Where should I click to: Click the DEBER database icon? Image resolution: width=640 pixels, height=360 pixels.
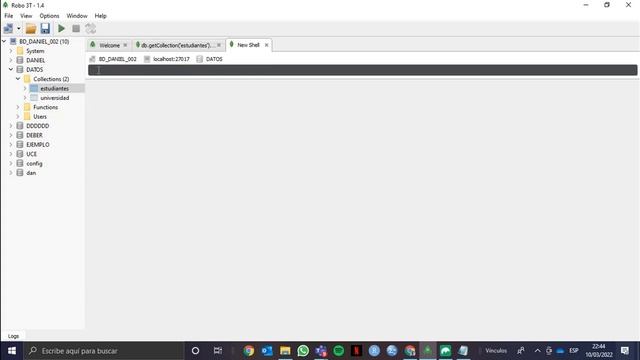click(x=20, y=135)
